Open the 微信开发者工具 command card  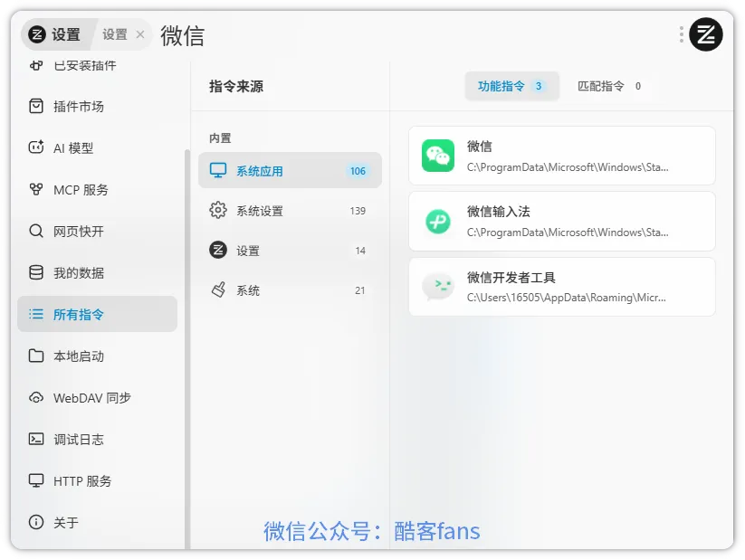click(562, 287)
